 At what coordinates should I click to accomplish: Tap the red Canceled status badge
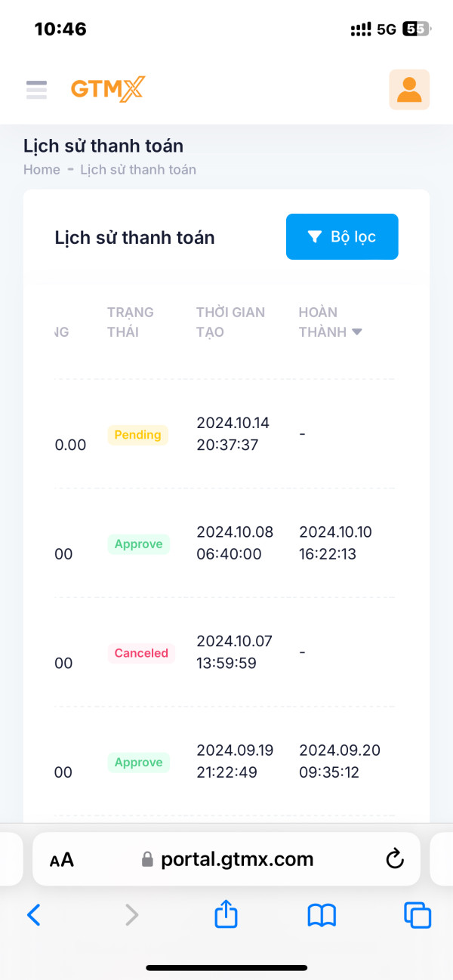coord(141,653)
